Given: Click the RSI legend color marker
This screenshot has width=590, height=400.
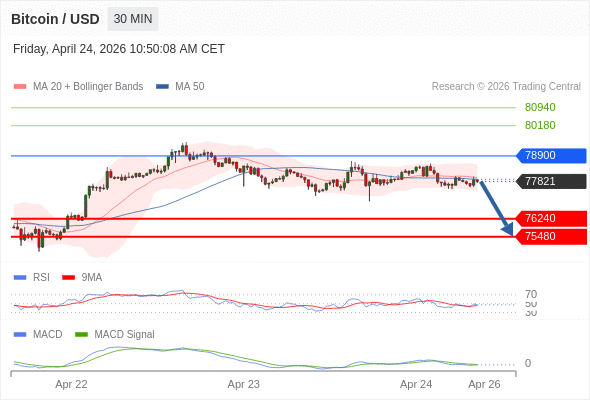Looking at the screenshot, I should pos(20,278).
